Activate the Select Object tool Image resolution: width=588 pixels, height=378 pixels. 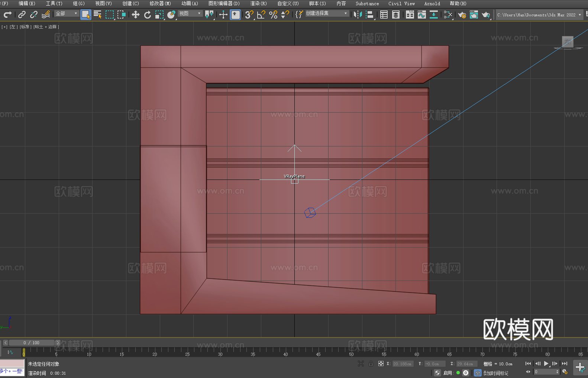pyautogui.click(x=86, y=14)
